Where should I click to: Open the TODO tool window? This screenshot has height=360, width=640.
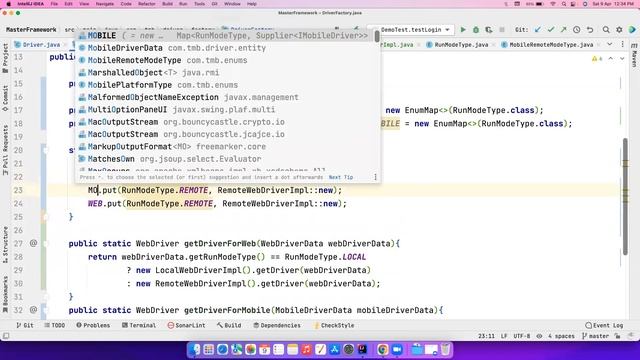(55, 325)
